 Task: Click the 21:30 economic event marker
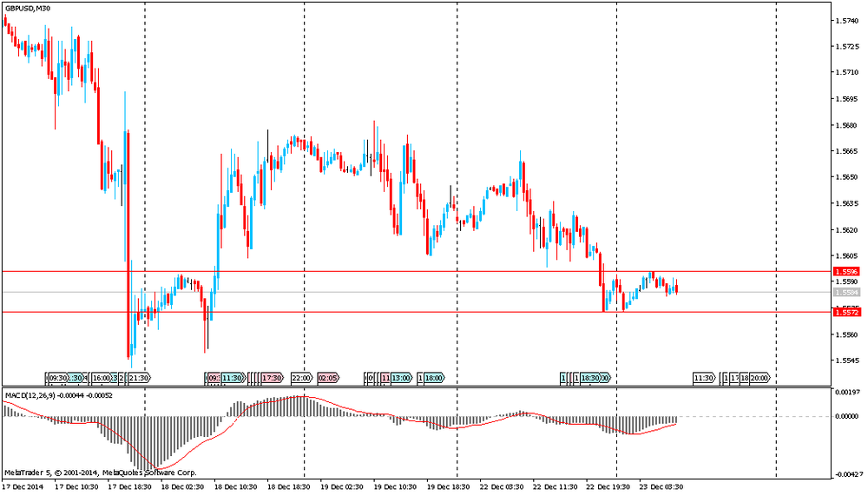(139, 378)
